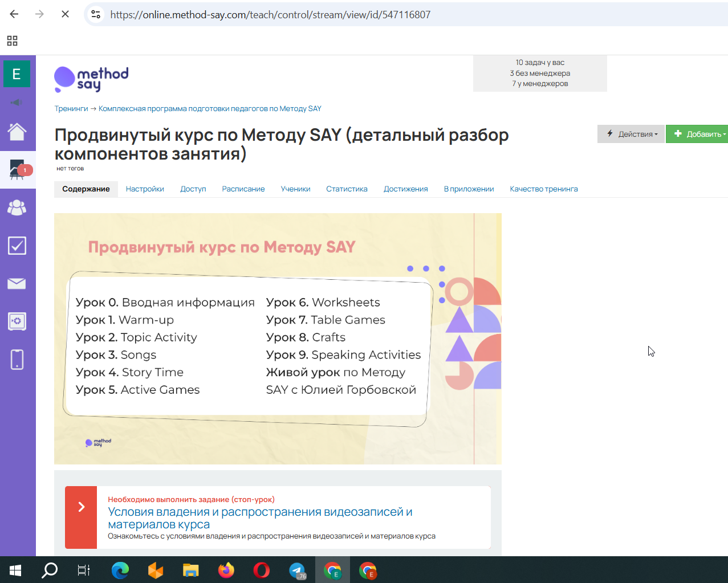Image resolution: width=728 pixels, height=583 pixels.
Task: Go to home icon in sidebar
Action: (x=17, y=132)
